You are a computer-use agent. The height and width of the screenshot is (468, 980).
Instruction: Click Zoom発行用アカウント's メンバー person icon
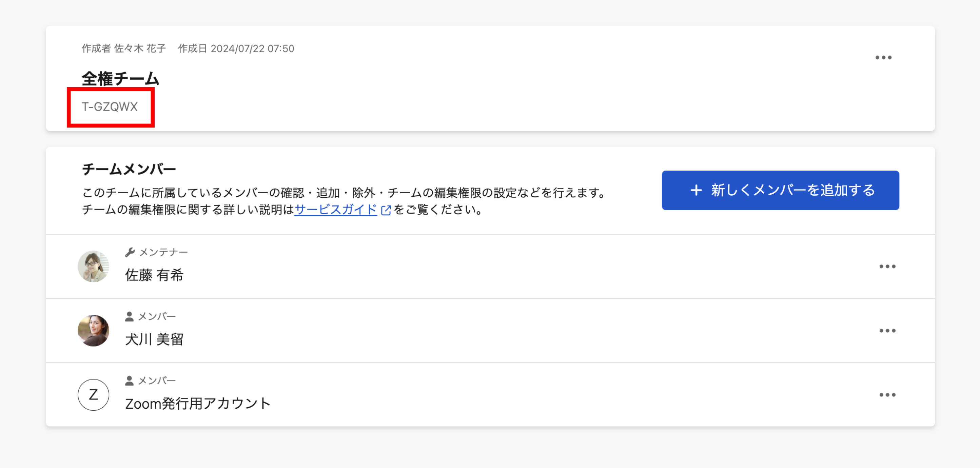click(x=129, y=381)
